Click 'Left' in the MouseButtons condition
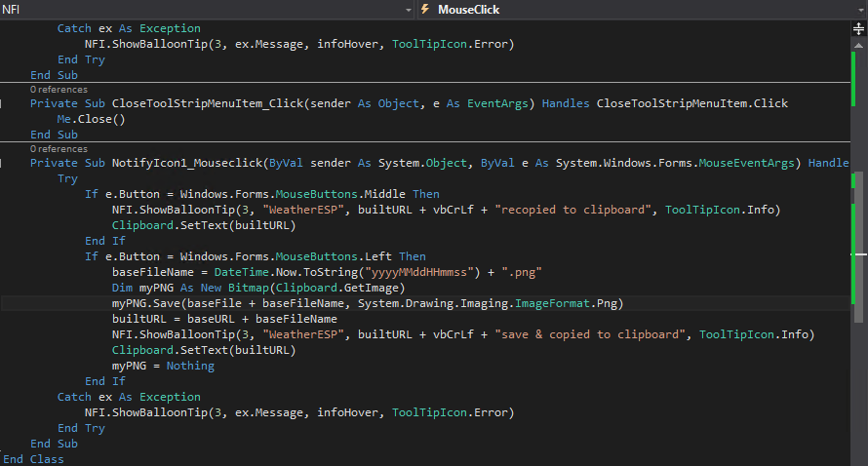The image size is (868, 466). pos(378,256)
